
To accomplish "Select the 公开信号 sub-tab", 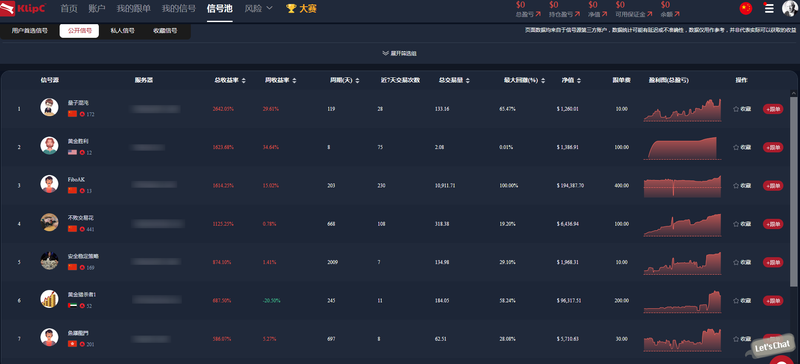I will [x=79, y=31].
